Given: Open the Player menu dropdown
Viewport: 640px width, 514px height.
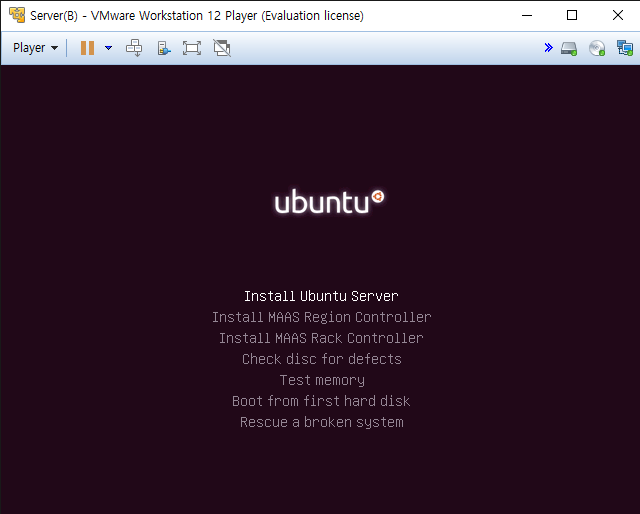Looking at the screenshot, I should (35, 48).
